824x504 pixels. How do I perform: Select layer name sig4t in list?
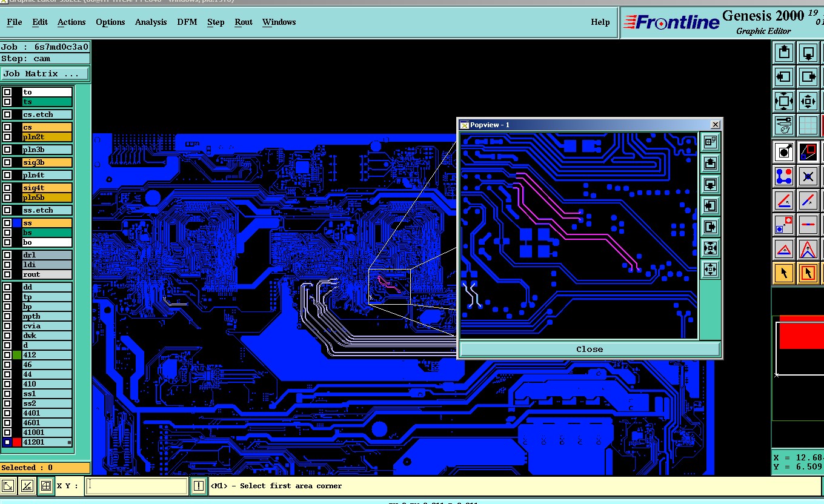(x=47, y=188)
